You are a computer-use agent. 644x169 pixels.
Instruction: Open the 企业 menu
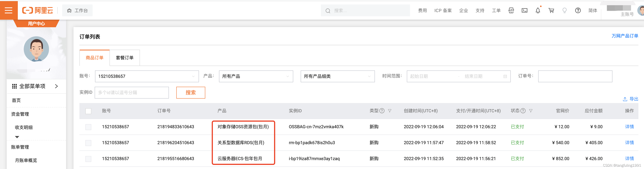point(463,11)
